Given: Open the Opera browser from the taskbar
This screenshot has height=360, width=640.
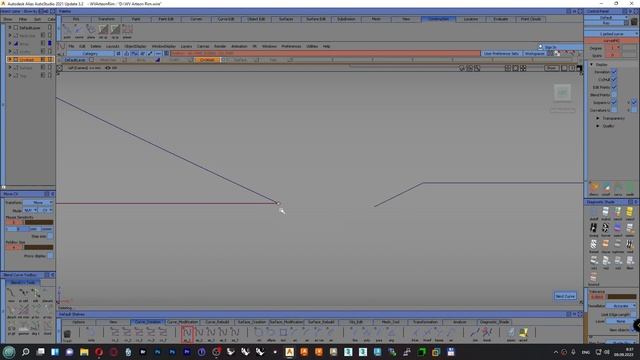Looking at the screenshot, I should coord(99,352).
